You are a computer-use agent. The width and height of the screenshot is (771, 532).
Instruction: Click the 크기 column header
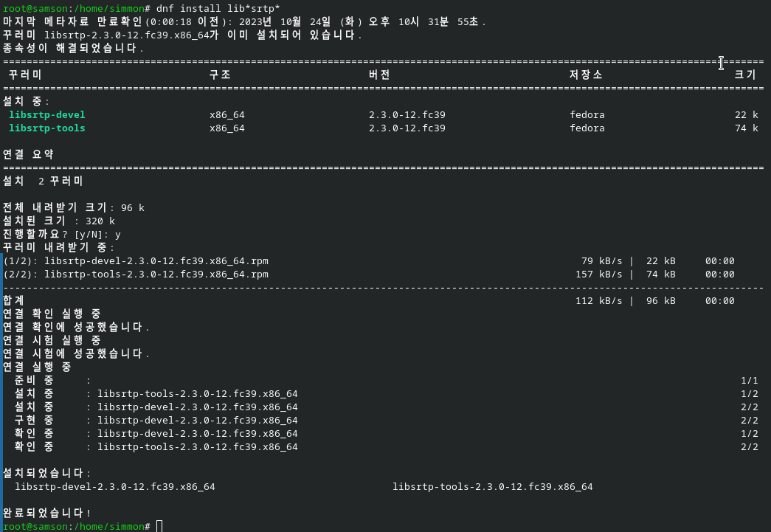(x=745, y=75)
